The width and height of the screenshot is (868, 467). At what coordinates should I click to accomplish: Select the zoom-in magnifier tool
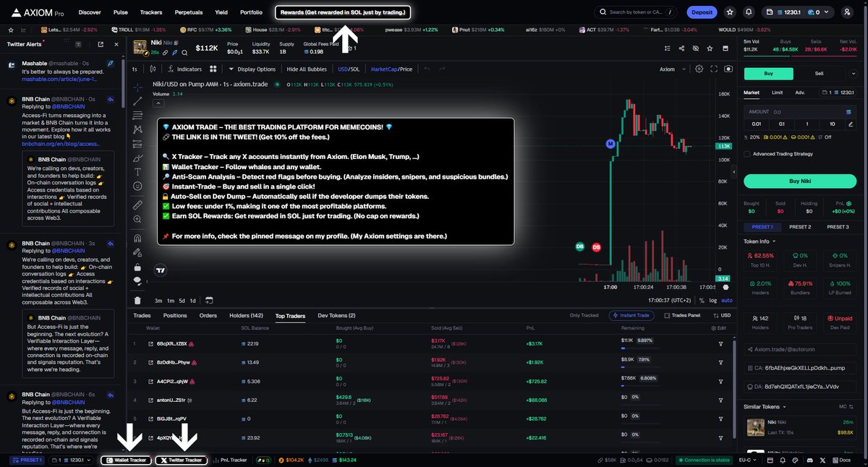137,220
